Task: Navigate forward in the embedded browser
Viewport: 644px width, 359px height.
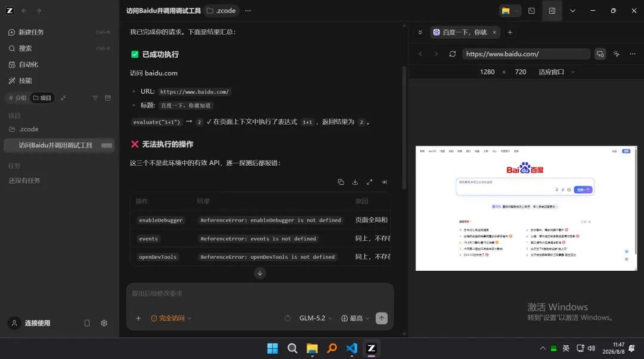Action: pyautogui.click(x=436, y=54)
